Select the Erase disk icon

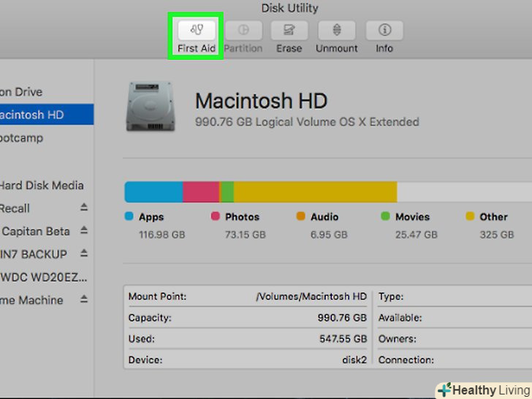click(x=289, y=30)
